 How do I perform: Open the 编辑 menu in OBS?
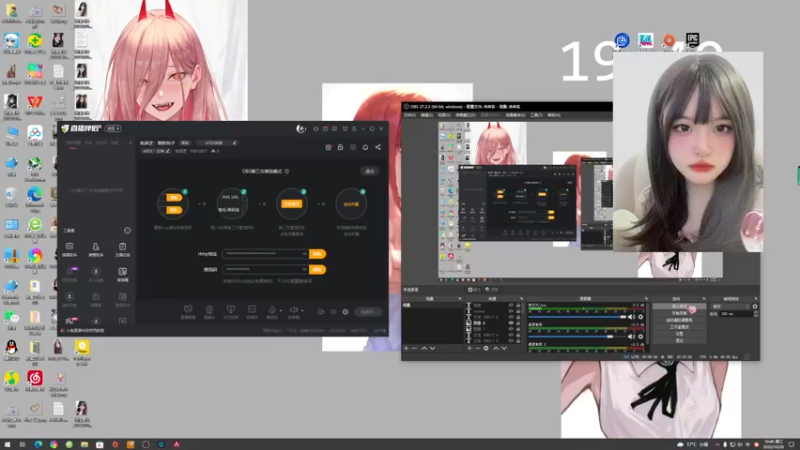(427, 115)
